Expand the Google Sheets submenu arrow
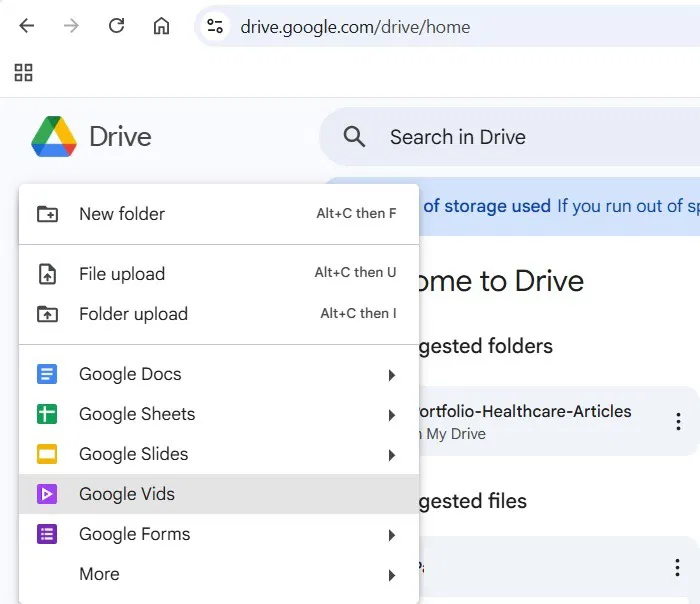The width and height of the screenshot is (700, 604). click(391, 415)
